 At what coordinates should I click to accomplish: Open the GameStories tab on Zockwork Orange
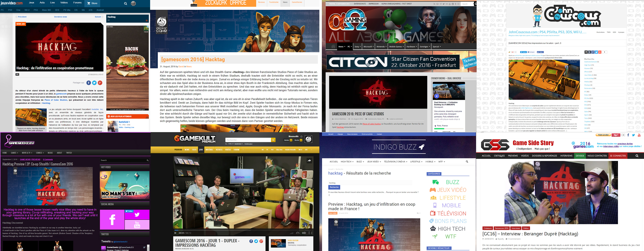(x=297, y=2)
